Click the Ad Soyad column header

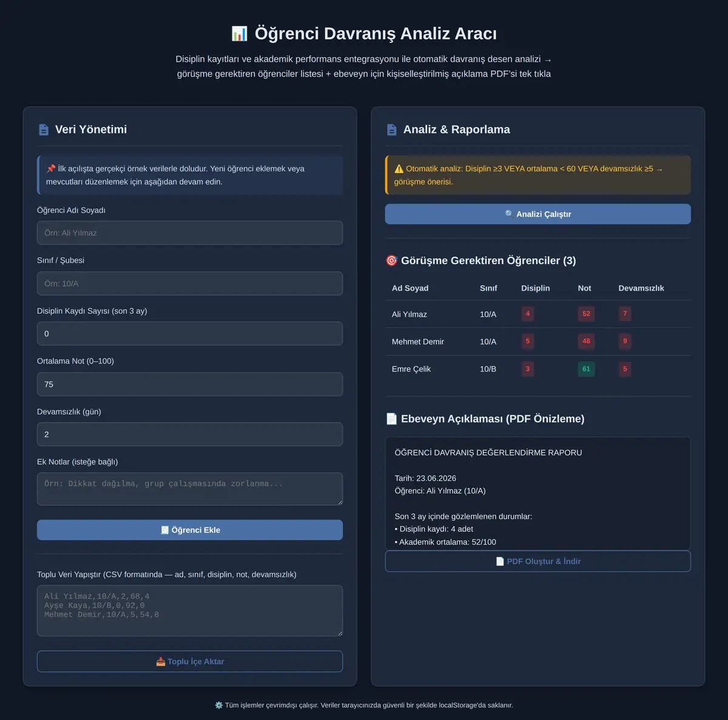tap(410, 288)
